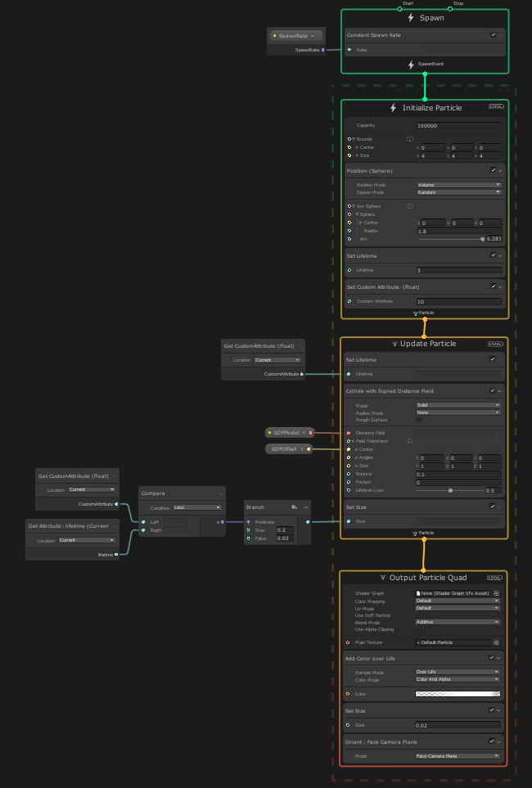Toggle the Constant Spawn Rate block checkbox
532x788 pixels.
(493, 35)
